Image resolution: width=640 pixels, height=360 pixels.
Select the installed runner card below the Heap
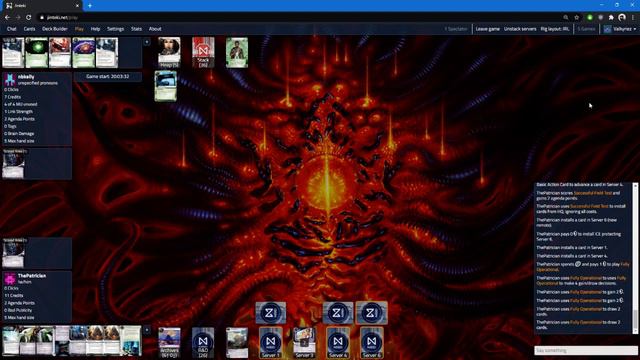tap(166, 86)
